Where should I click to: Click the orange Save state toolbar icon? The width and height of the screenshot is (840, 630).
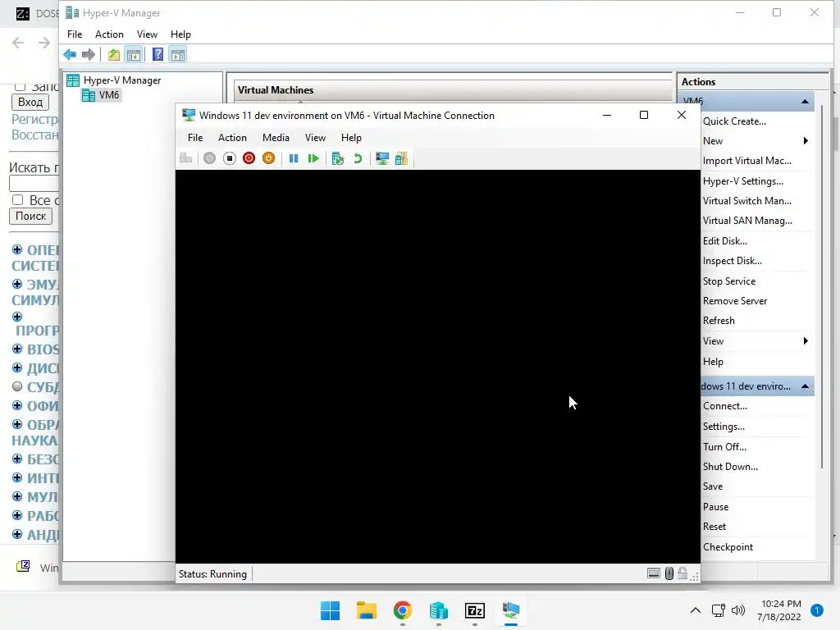click(269, 158)
